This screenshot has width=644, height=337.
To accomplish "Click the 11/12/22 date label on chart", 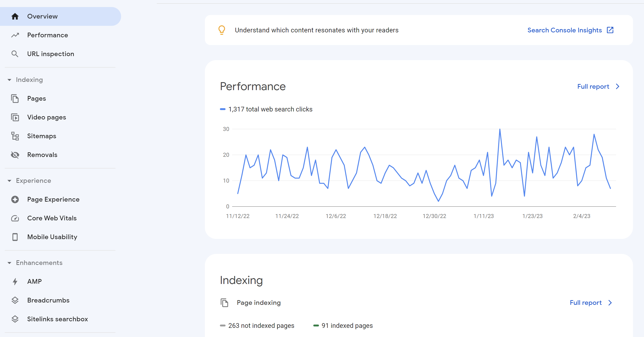I will (x=238, y=216).
